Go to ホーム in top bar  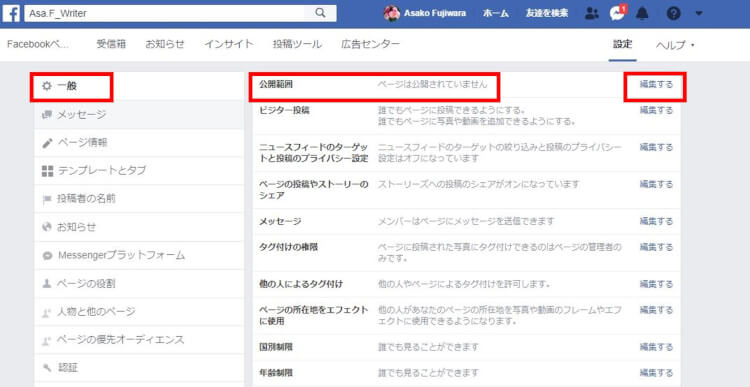(496, 13)
